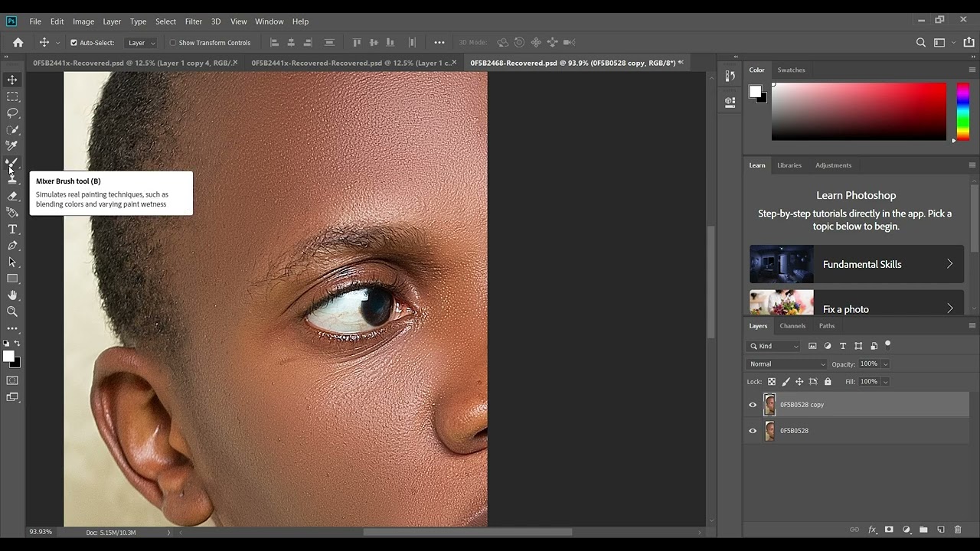The width and height of the screenshot is (980, 551).
Task: Open the History panel icon
Action: (730, 77)
